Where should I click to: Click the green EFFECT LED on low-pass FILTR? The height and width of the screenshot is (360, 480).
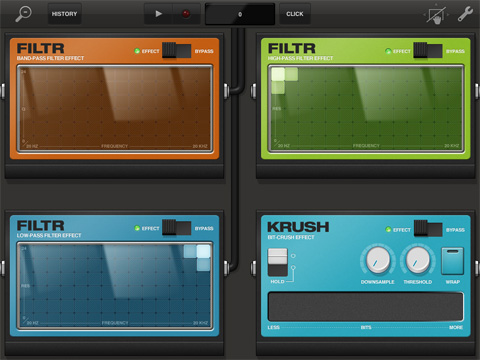[137, 228]
